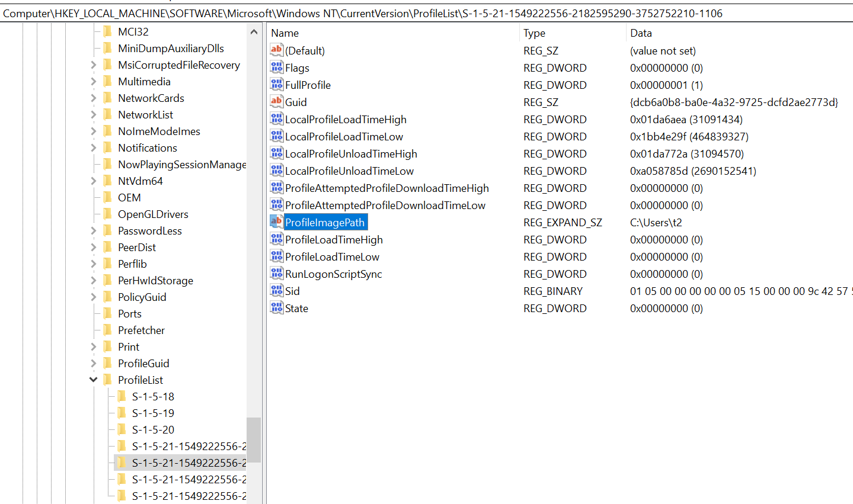Click the folder icon of Ports key
Viewport: 853px width, 504px height.
[107, 313]
